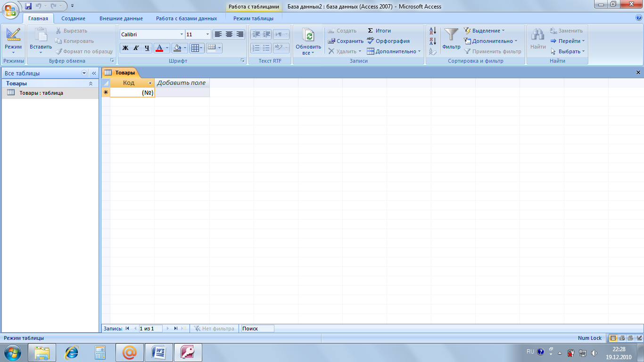Screen dimensions: 644x362
Task: Run Орфография spelling check
Action: (388, 41)
